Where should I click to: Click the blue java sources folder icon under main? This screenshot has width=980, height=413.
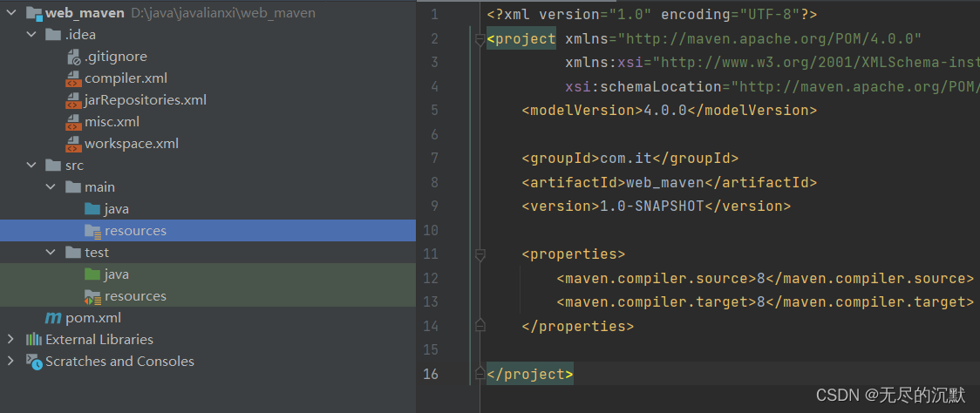(92, 209)
